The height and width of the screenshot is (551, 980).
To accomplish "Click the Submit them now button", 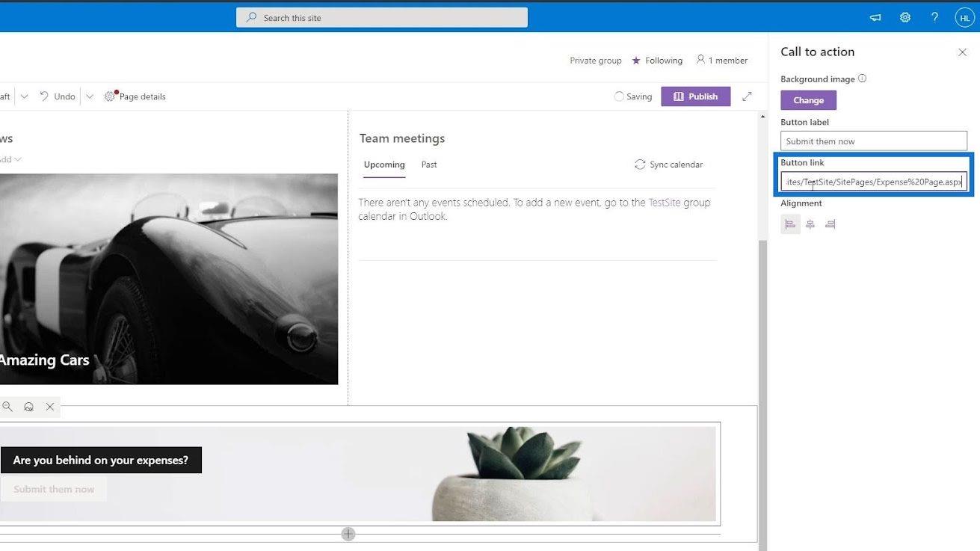I will click(x=54, y=490).
